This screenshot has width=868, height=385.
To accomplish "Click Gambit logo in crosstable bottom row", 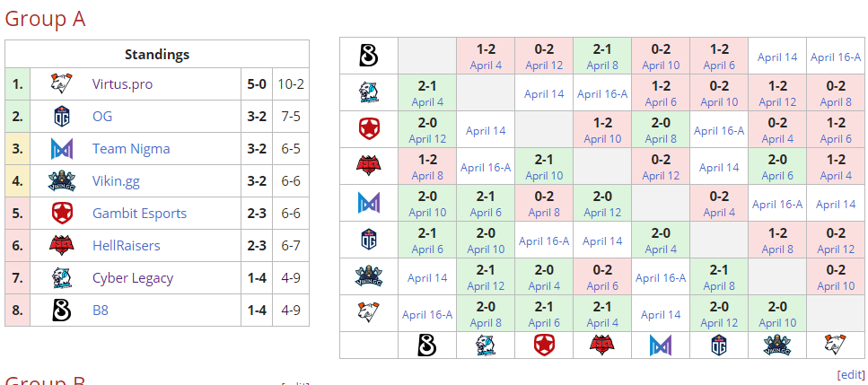I will 544,345.
